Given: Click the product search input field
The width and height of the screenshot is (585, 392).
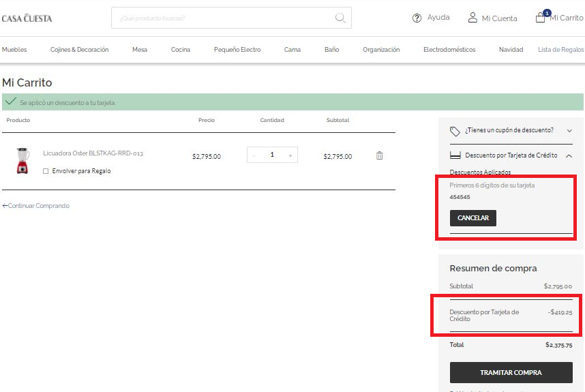Looking at the screenshot, I should [222, 18].
